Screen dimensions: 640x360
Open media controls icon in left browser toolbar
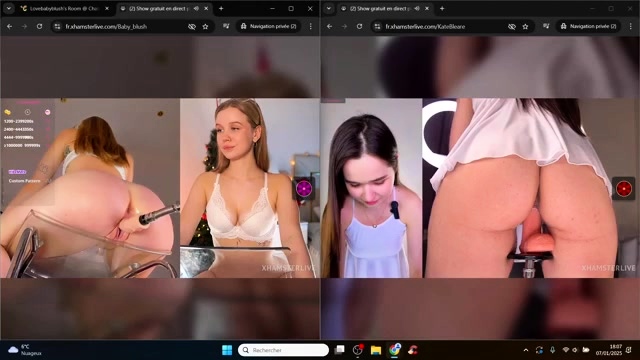pyautogui.click(x=226, y=26)
